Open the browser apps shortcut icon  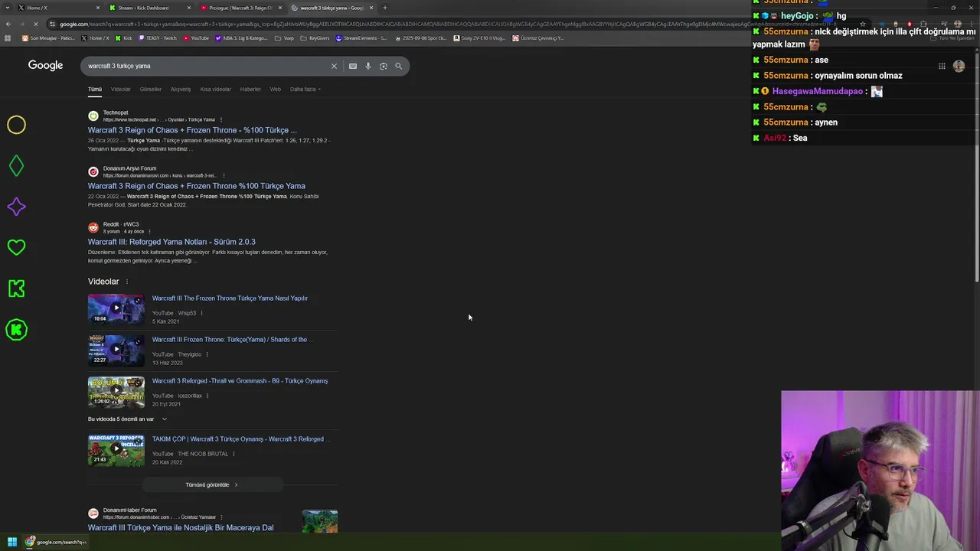pos(8,37)
